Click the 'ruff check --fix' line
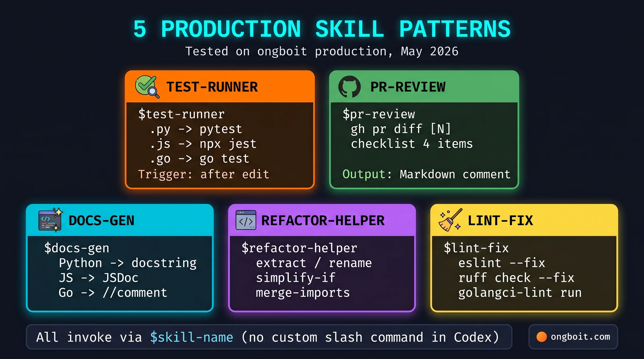 tap(516, 278)
